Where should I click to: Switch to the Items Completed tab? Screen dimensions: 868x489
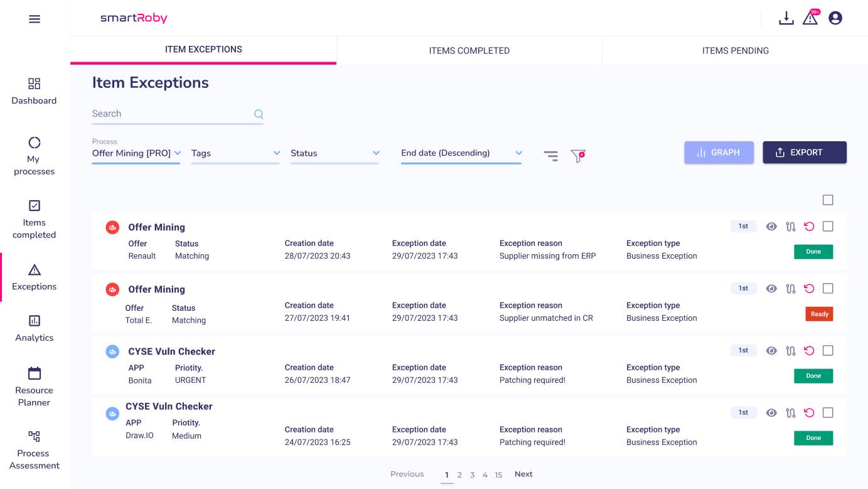pyautogui.click(x=469, y=50)
